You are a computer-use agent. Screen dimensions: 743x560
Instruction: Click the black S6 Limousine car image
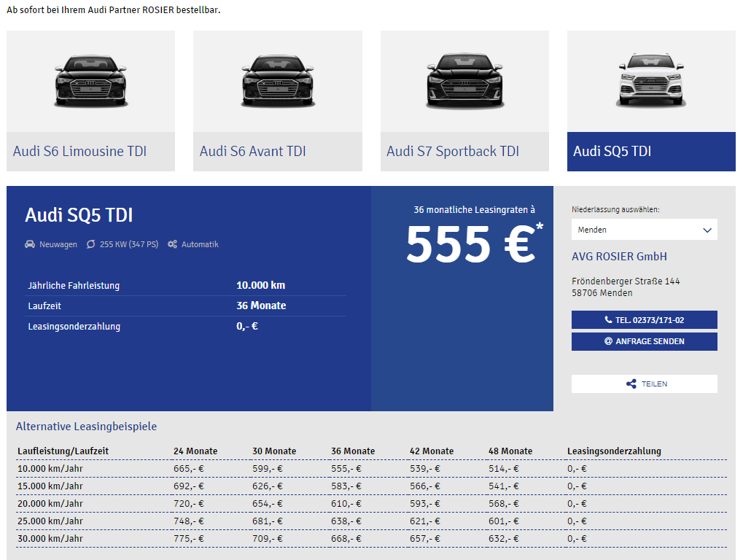pos(91,80)
